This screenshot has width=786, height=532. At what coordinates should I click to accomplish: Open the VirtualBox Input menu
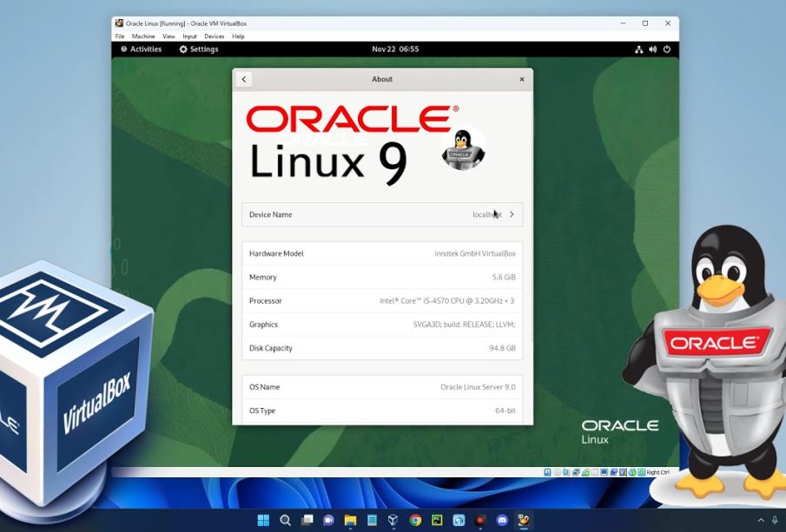point(189,36)
